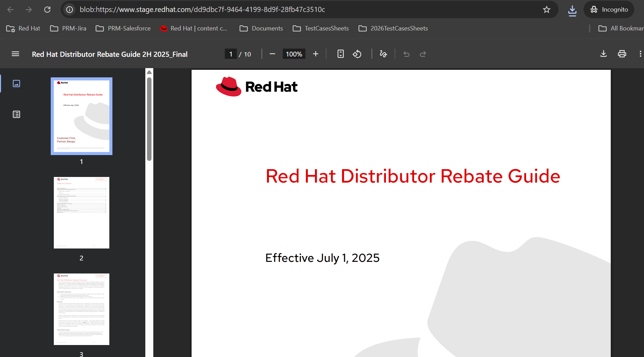Click the 100% zoom level field
Viewport: 644px width, 357px height.
294,54
